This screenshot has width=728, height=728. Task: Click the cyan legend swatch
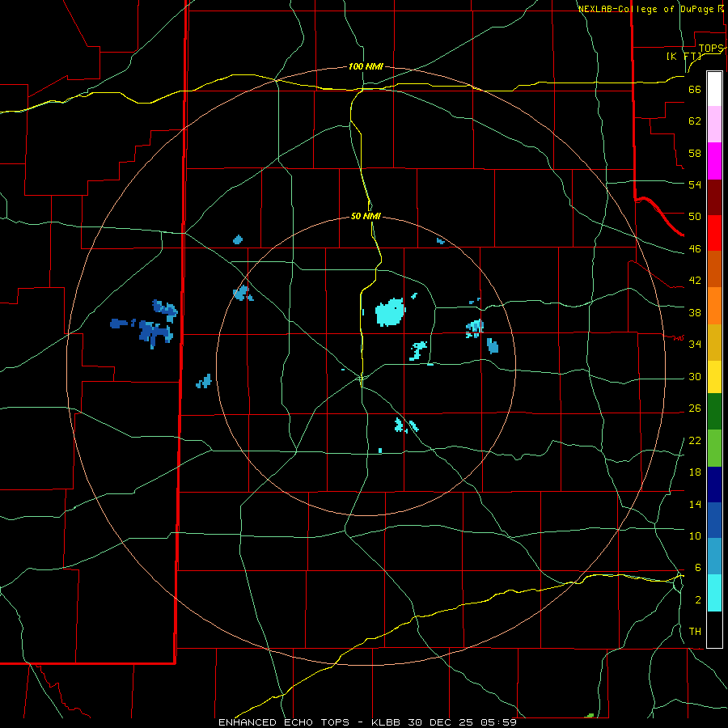coord(714,593)
